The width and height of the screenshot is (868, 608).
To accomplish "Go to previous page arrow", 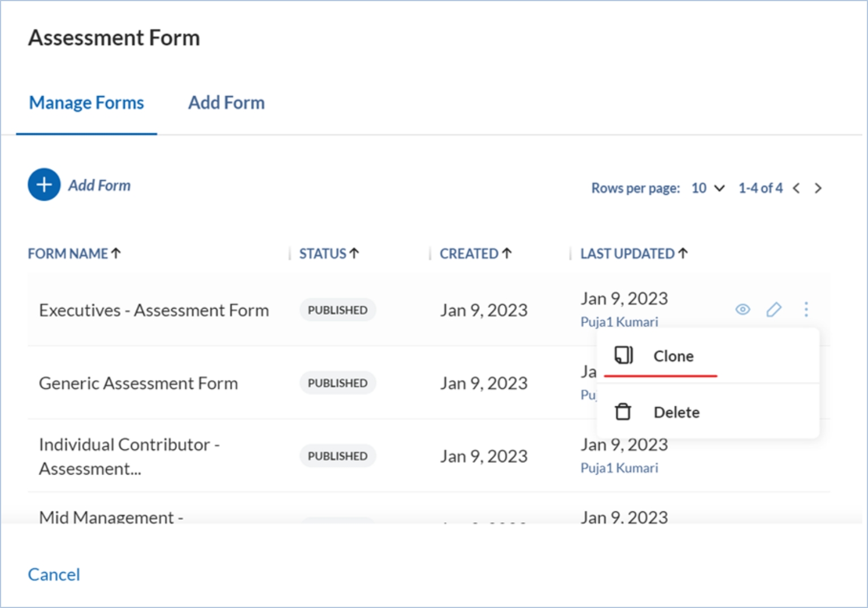I will pyautogui.click(x=796, y=188).
